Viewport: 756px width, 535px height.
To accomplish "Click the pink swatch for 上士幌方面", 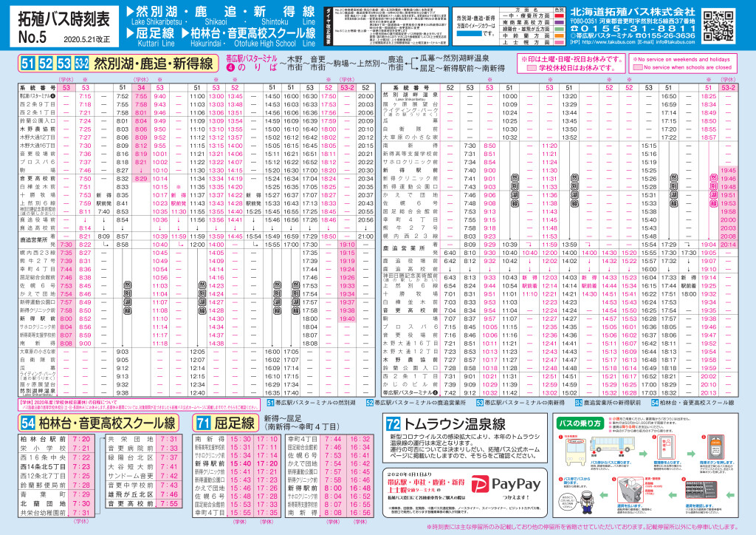I will (x=559, y=42).
